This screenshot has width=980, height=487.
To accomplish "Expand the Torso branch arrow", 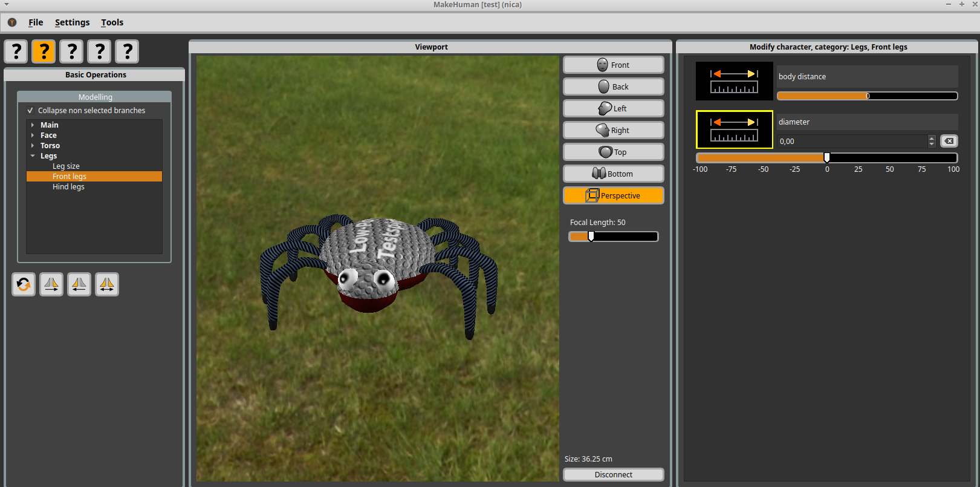I will click(33, 146).
